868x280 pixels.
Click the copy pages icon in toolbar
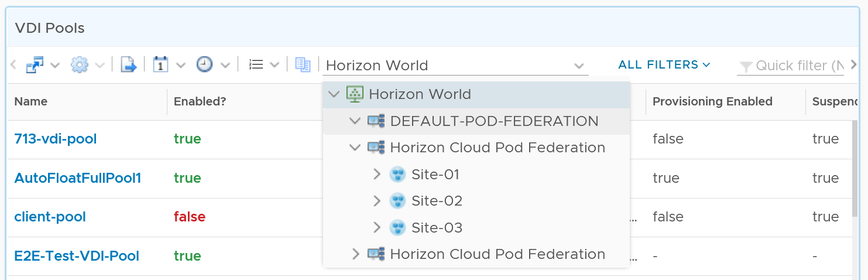(303, 65)
